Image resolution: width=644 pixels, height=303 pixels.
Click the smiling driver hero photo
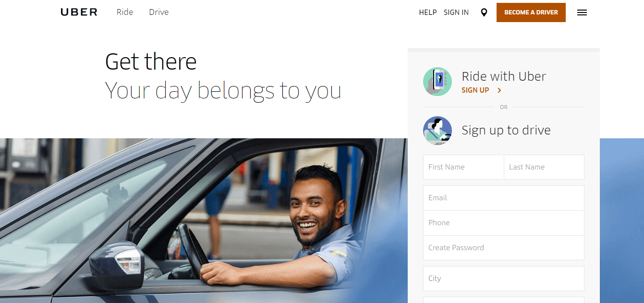coord(204,221)
